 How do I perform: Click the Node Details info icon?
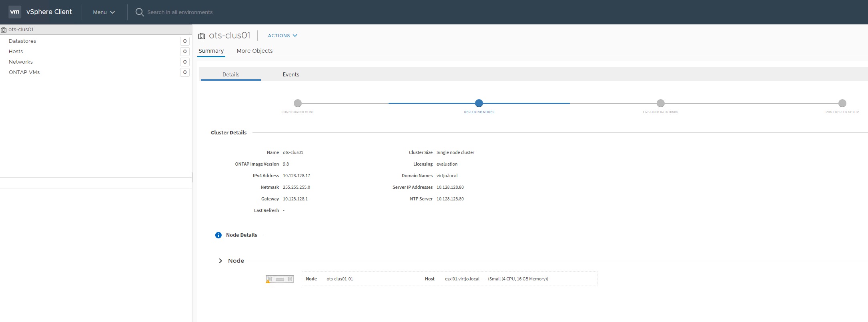tap(219, 235)
